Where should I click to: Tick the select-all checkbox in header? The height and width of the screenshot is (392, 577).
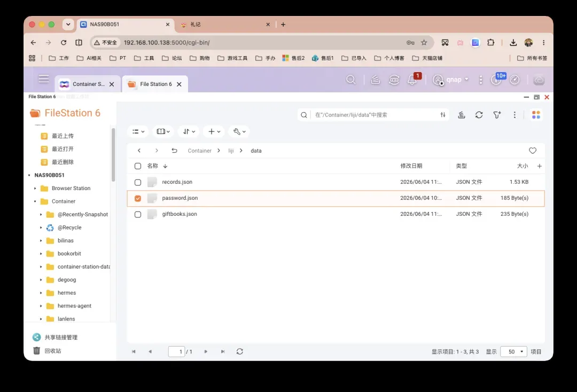(138, 166)
